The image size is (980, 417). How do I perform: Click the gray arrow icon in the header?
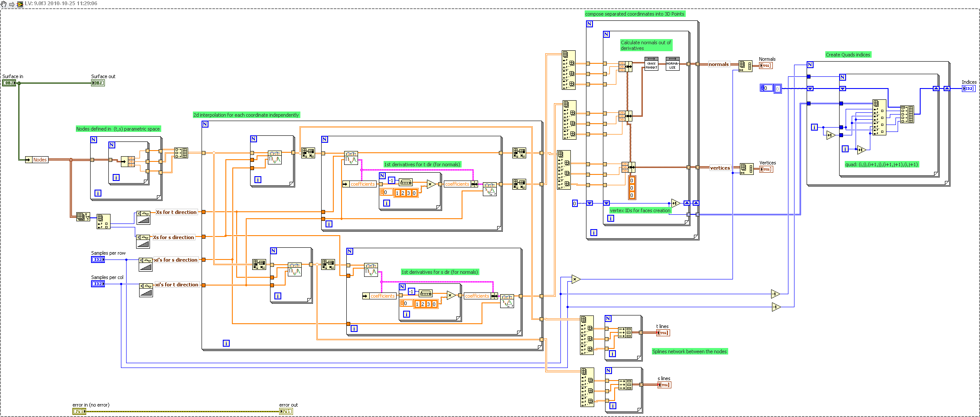point(12,4)
